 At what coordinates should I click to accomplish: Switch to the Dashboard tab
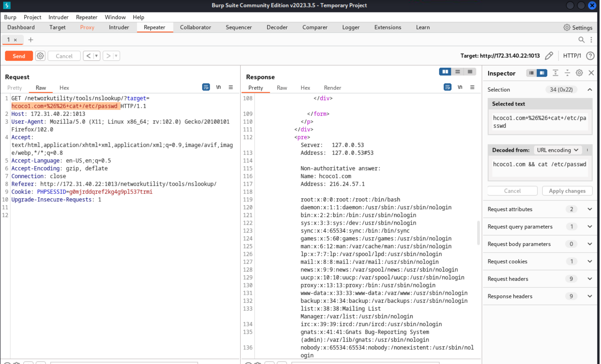pos(21,27)
